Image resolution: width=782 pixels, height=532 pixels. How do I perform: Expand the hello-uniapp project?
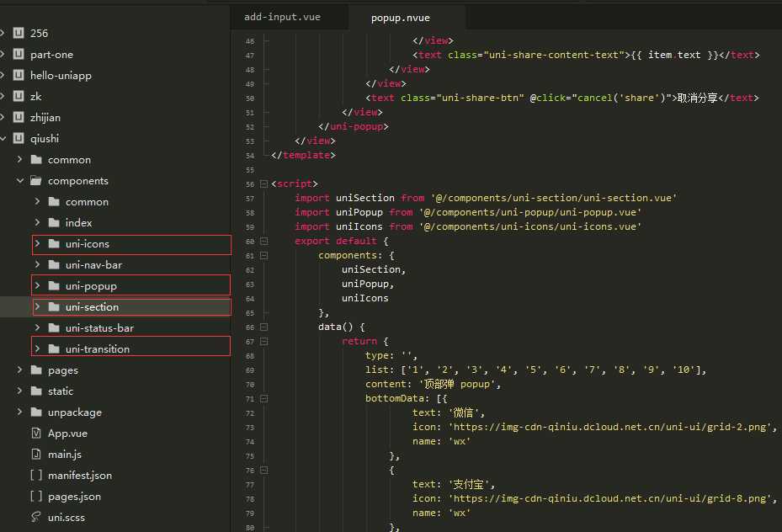[x=3, y=75]
